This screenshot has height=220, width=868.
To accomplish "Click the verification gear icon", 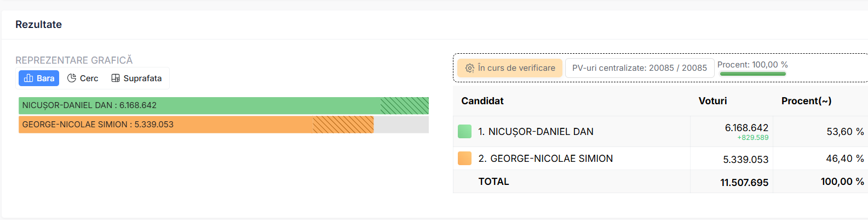I will pyautogui.click(x=470, y=68).
